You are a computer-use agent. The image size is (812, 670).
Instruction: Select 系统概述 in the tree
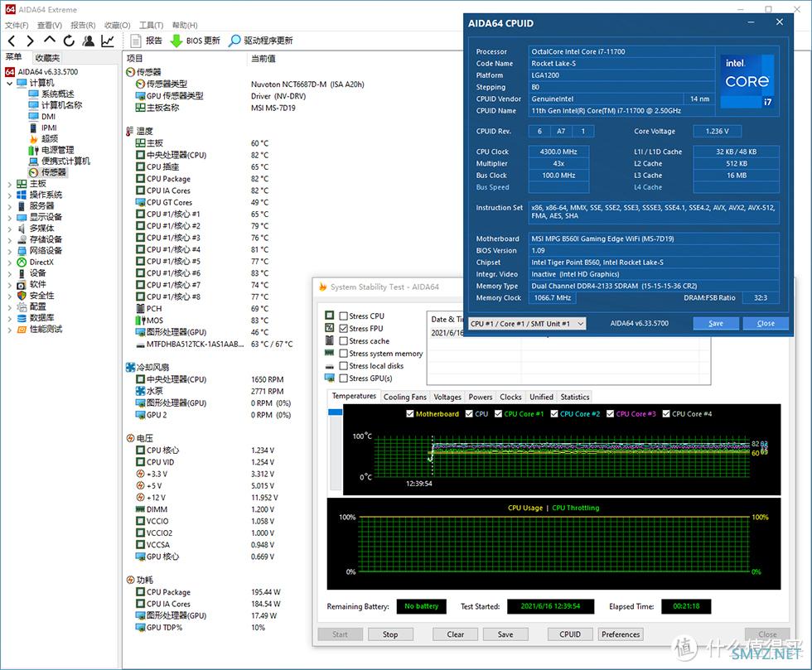click(57, 94)
